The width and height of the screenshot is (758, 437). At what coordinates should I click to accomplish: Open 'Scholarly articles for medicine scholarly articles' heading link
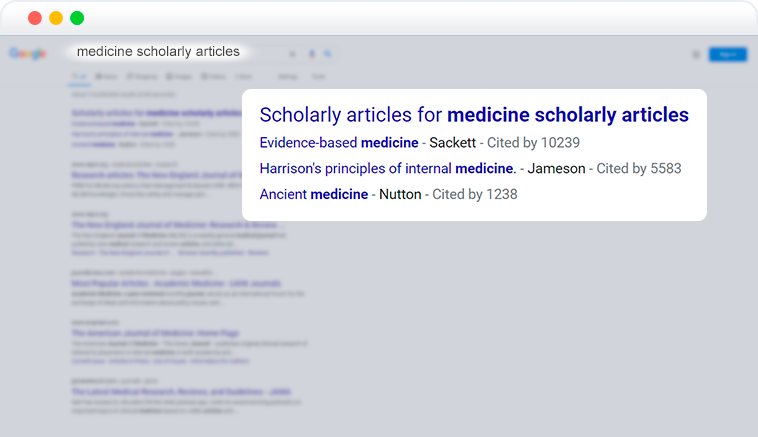(x=474, y=115)
